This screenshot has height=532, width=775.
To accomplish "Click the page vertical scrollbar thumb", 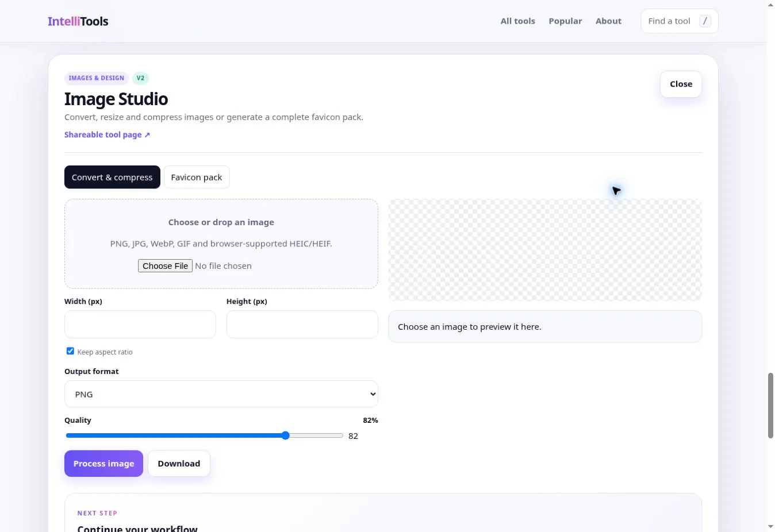I will click(770, 406).
